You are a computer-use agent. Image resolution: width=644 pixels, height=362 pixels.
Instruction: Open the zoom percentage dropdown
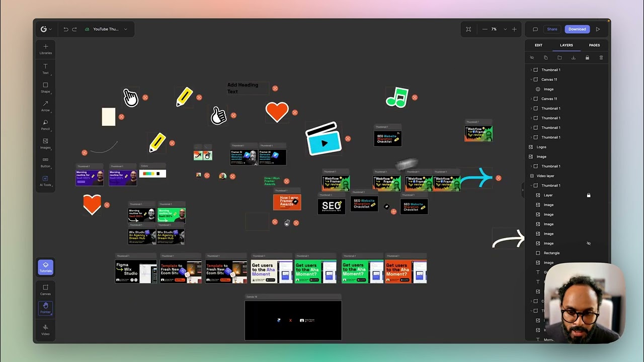(505, 29)
